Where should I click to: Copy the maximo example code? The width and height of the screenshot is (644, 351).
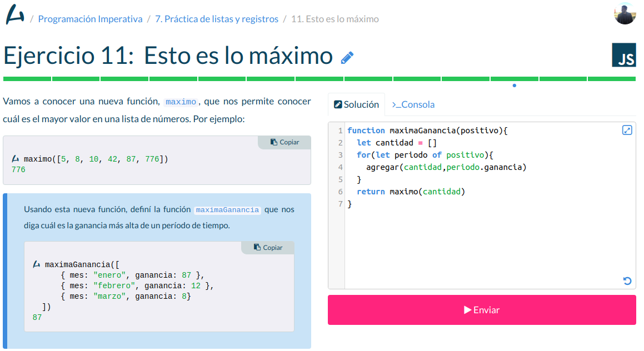click(x=284, y=142)
